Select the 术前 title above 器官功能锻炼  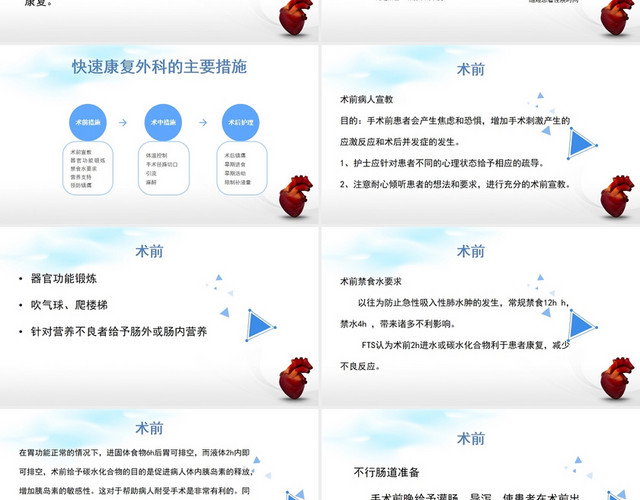click(149, 251)
